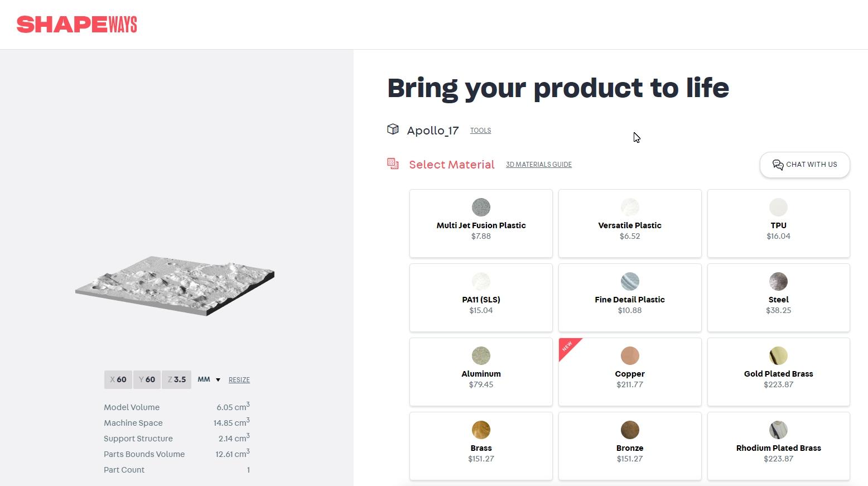The image size is (868, 486).
Task: Click the 3D cube icon beside Apollo_17
Action: (x=393, y=129)
